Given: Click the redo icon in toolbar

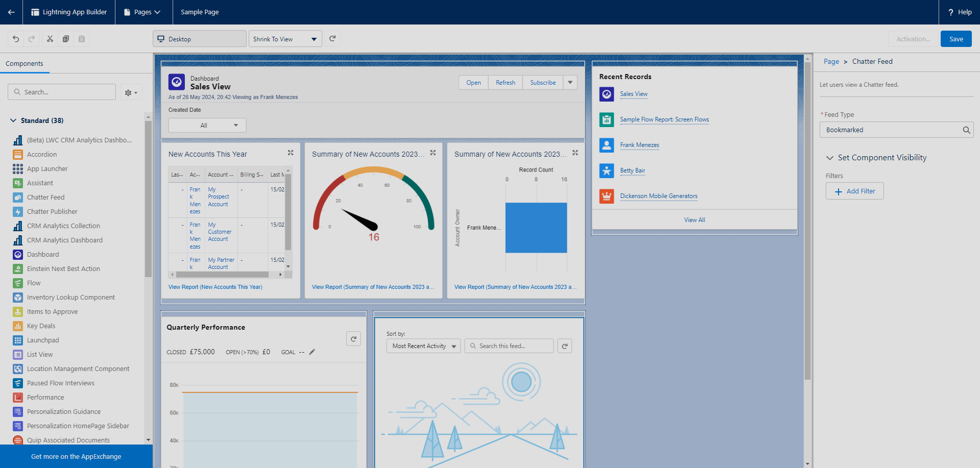Looking at the screenshot, I should tap(32, 39).
